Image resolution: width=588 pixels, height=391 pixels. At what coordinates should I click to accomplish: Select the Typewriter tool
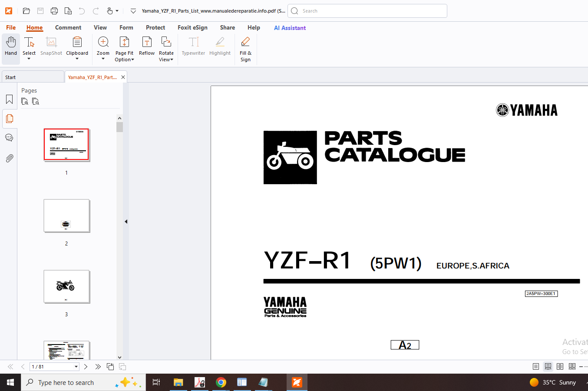click(x=193, y=46)
